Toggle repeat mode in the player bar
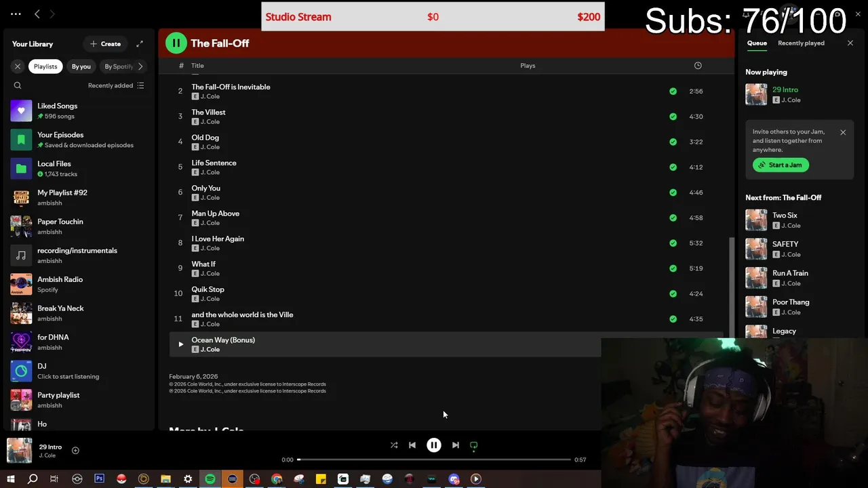Viewport: 868px width, 488px height. pyautogui.click(x=474, y=445)
